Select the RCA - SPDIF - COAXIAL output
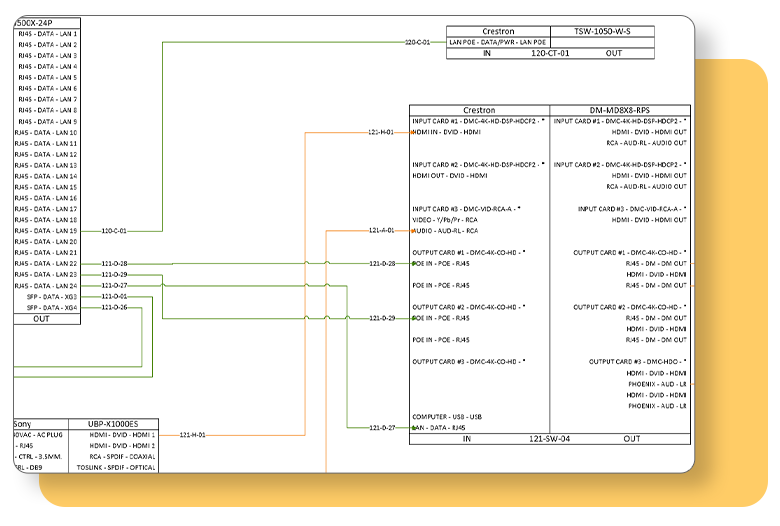Viewport: 780px width, 526px height. pos(122,457)
